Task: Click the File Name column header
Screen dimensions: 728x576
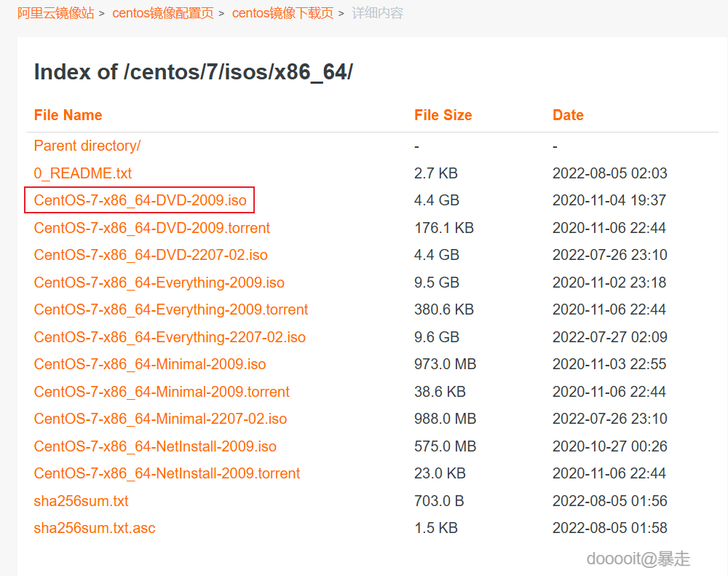Action: click(68, 115)
